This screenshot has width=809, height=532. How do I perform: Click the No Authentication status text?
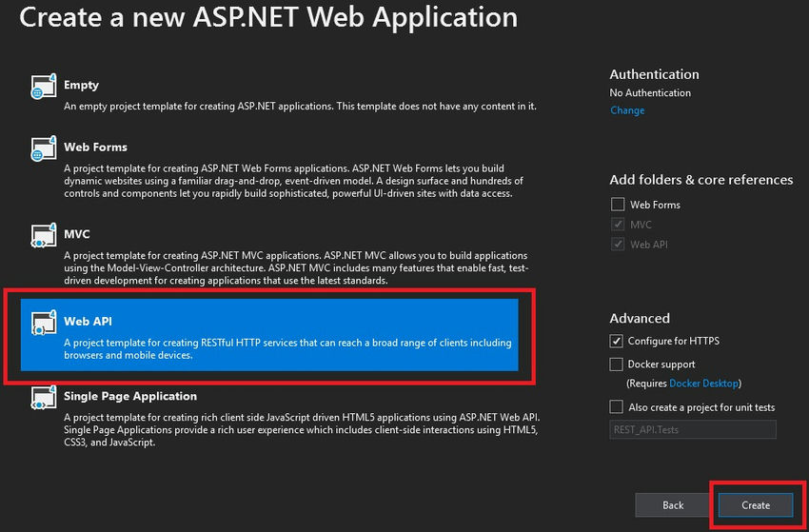(x=650, y=93)
